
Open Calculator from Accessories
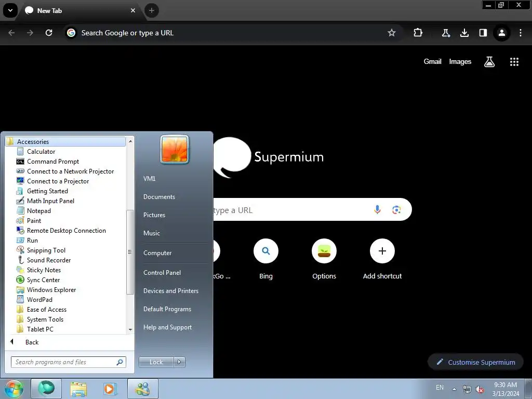point(41,152)
